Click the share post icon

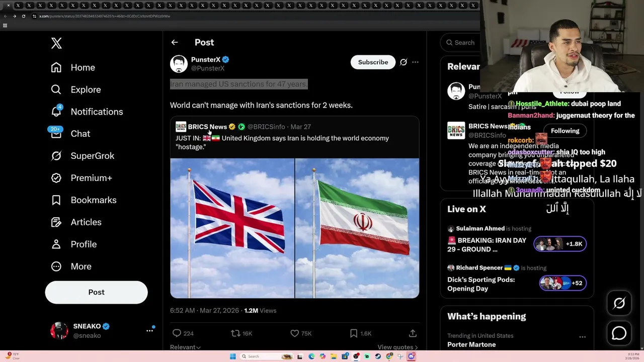pyautogui.click(x=413, y=333)
